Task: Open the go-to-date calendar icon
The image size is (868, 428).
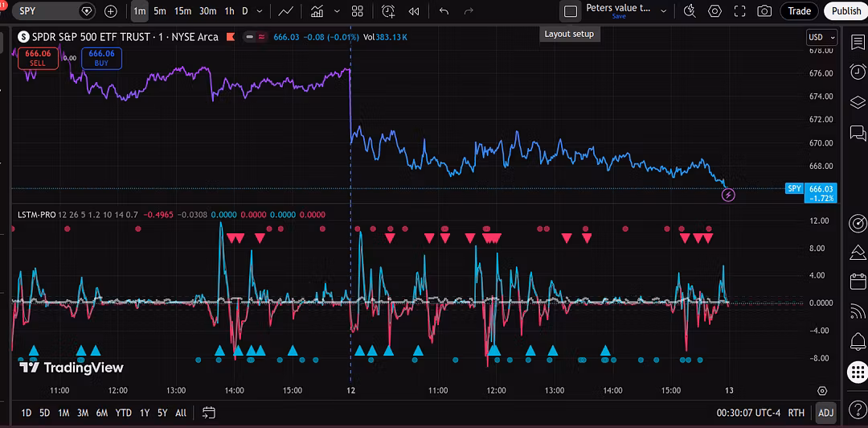Action: pyautogui.click(x=209, y=413)
